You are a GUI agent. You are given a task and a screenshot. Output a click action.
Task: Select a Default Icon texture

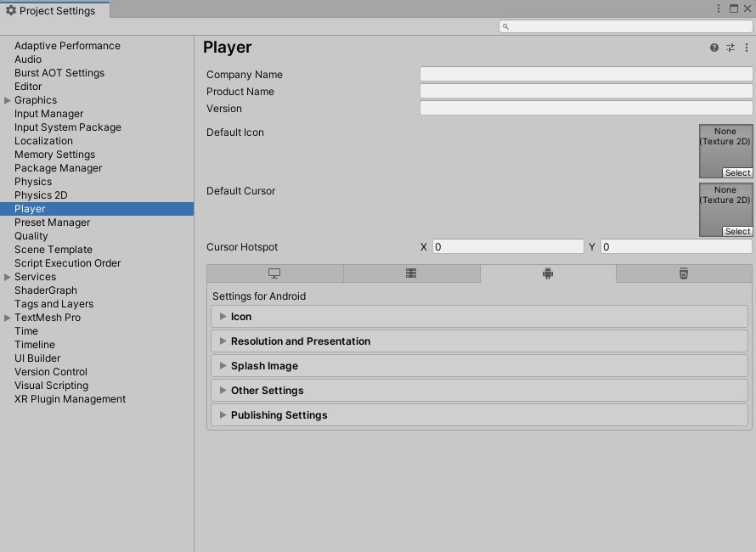736,172
